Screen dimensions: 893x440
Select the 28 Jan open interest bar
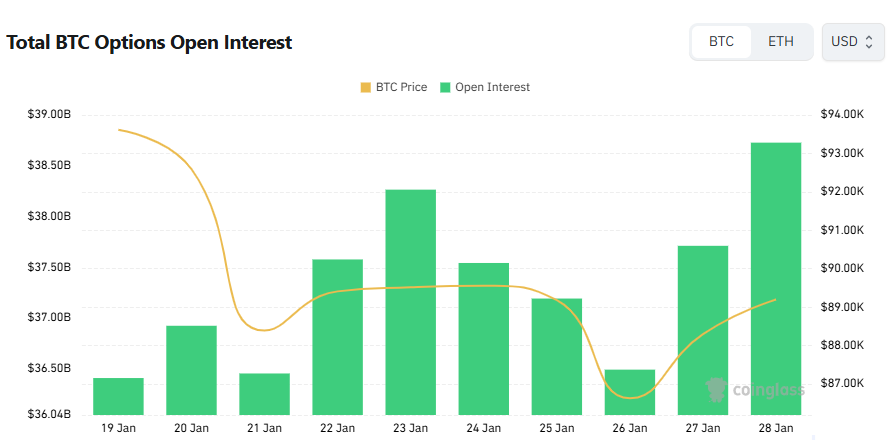[776, 278]
